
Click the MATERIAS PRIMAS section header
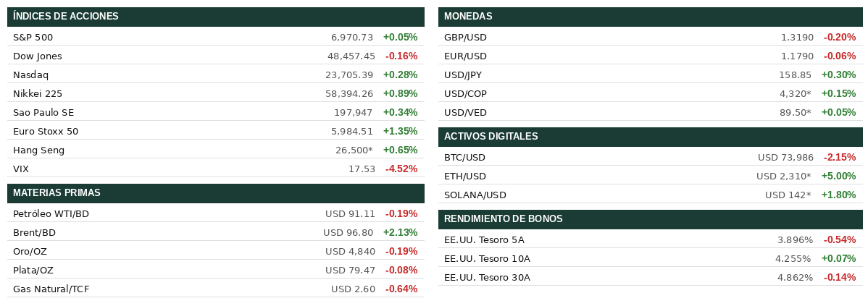[57, 193]
